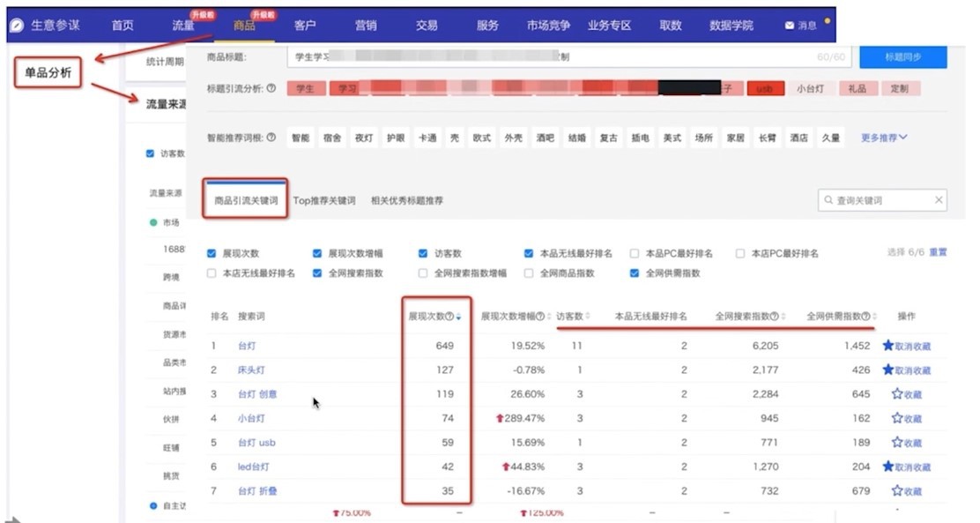The image size is (980, 523).
Task: Open 市场竞争 in top navigation
Action: coord(548,26)
